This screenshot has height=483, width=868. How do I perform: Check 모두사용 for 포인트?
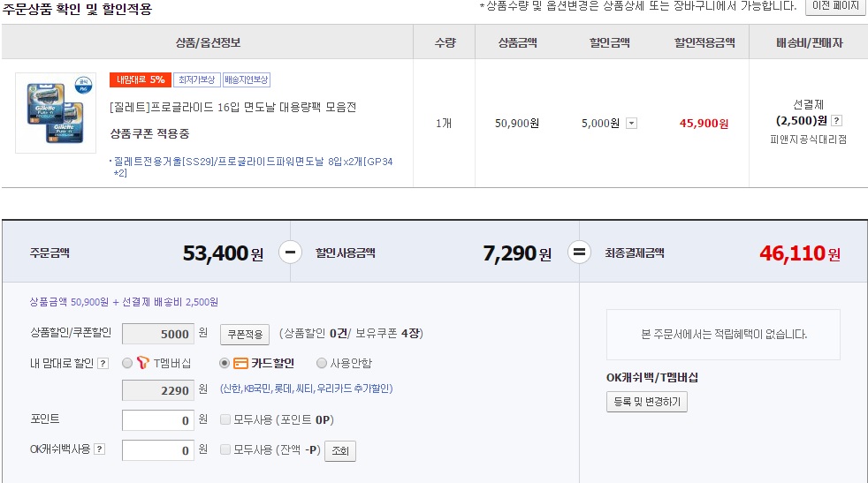(x=225, y=420)
